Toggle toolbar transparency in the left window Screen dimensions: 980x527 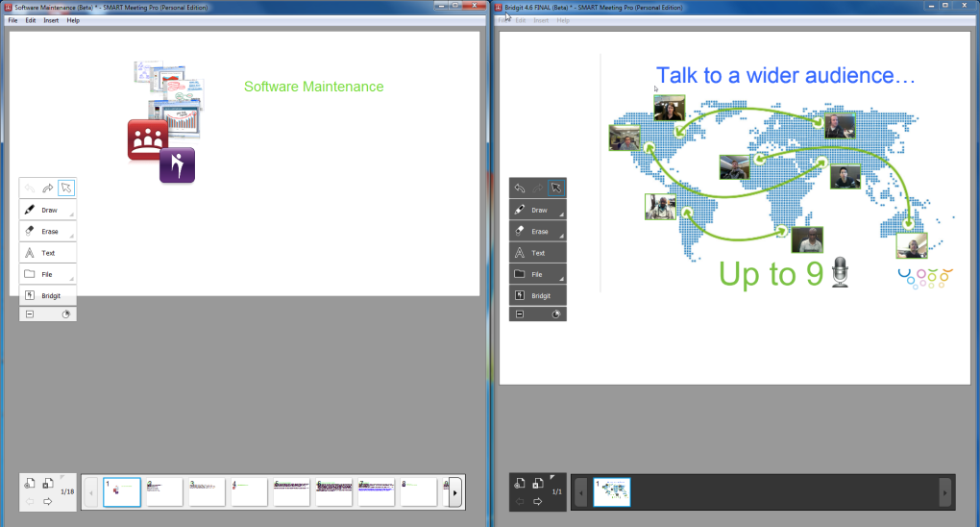point(66,314)
